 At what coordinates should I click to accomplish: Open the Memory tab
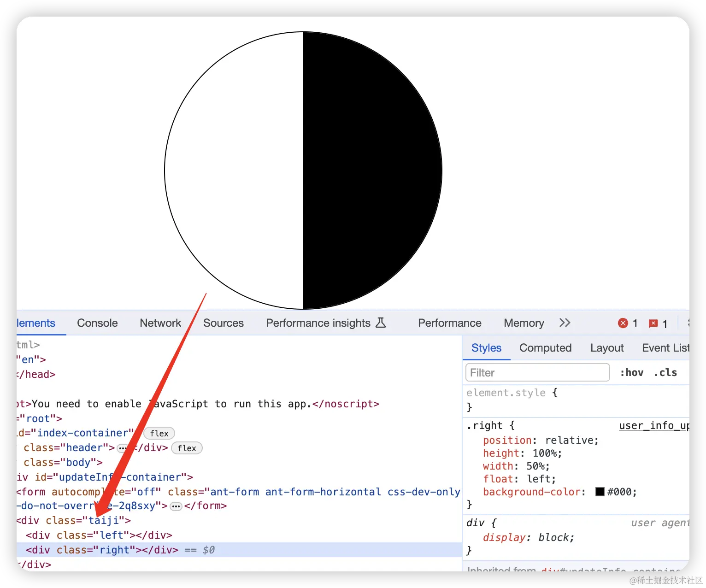(x=524, y=323)
